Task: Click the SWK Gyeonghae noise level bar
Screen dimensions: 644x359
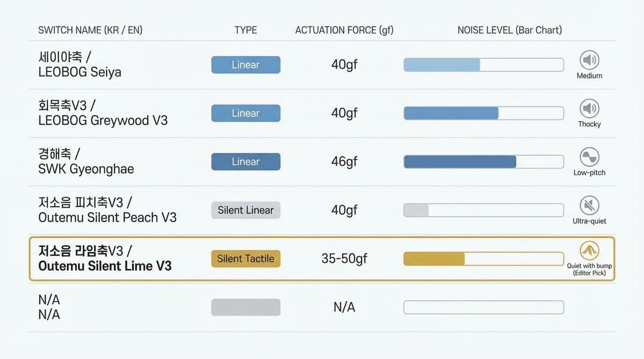Action: click(x=483, y=162)
